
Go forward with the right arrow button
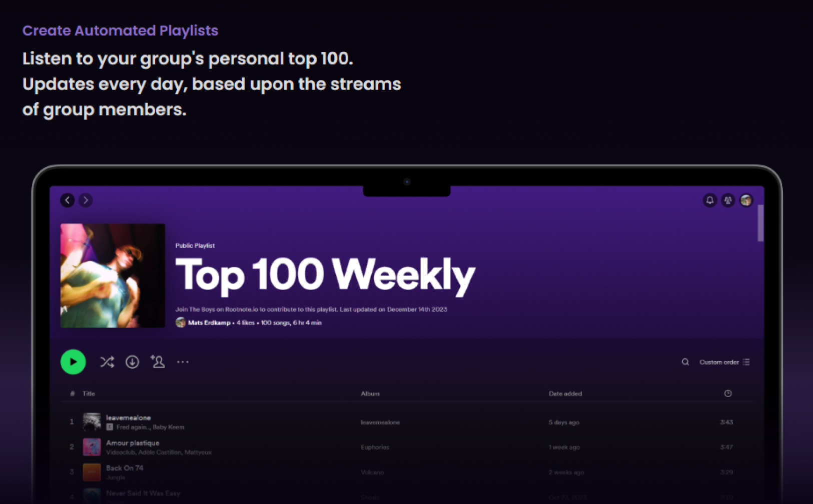(x=86, y=200)
